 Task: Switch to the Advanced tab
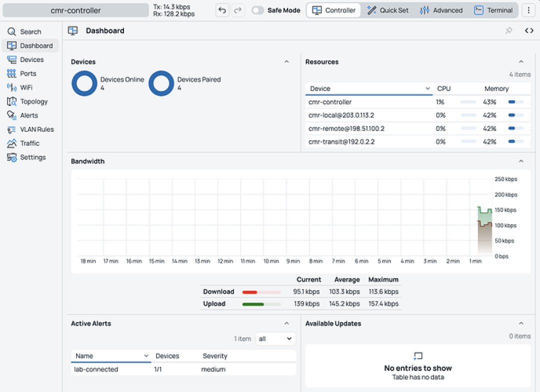pyautogui.click(x=441, y=10)
